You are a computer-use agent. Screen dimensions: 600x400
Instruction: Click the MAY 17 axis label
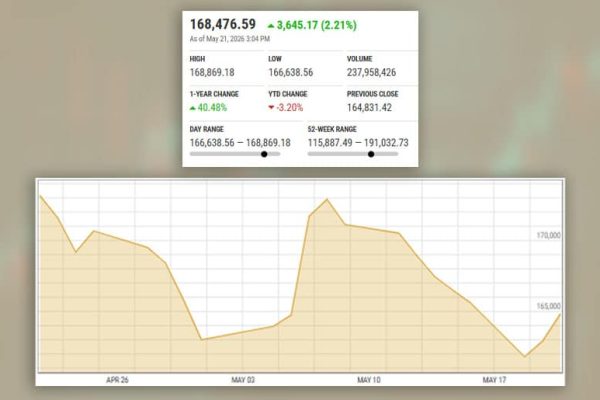(x=494, y=380)
